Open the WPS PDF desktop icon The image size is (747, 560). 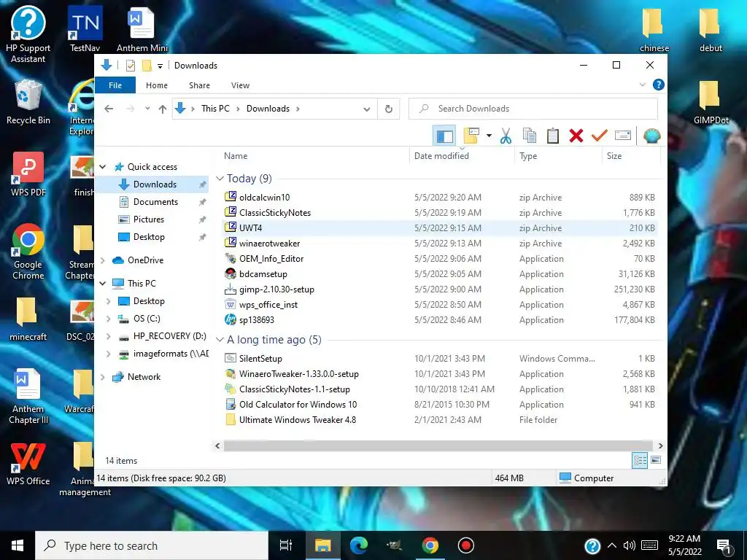tap(28, 174)
